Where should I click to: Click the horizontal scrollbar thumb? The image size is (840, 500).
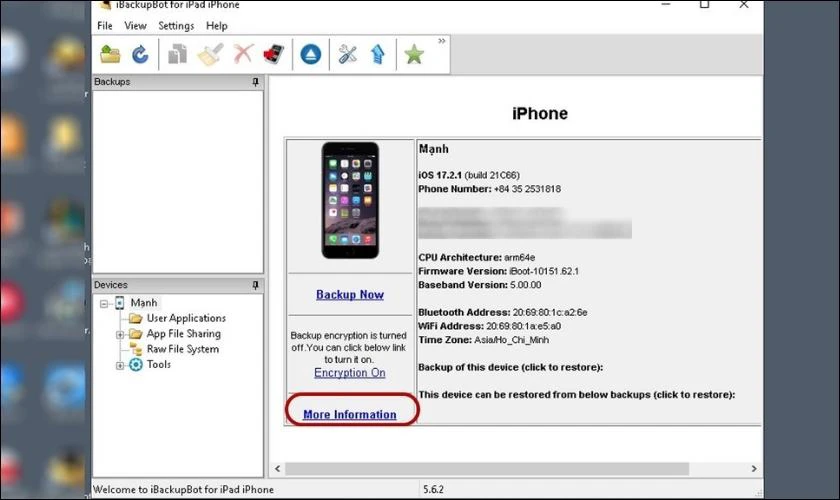pyautogui.click(x=487, y=469)
